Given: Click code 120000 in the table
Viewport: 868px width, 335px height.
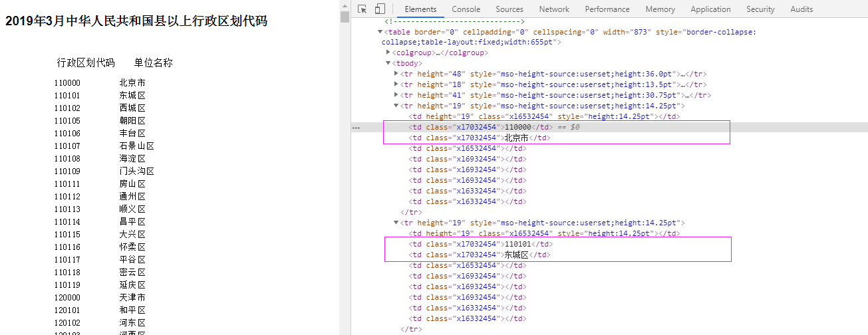Looking at the screenshot, I should click(67, 298).
